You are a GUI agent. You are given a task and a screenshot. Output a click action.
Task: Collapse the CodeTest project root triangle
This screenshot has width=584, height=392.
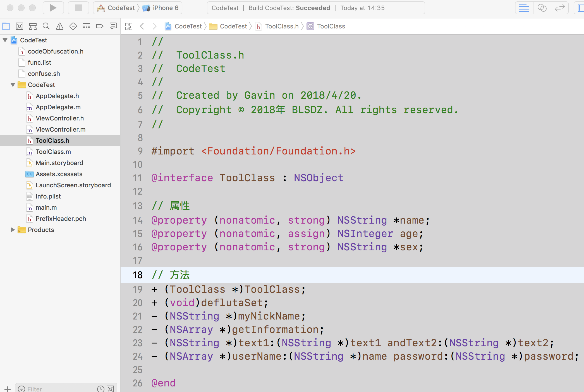(x=5, y=40)
